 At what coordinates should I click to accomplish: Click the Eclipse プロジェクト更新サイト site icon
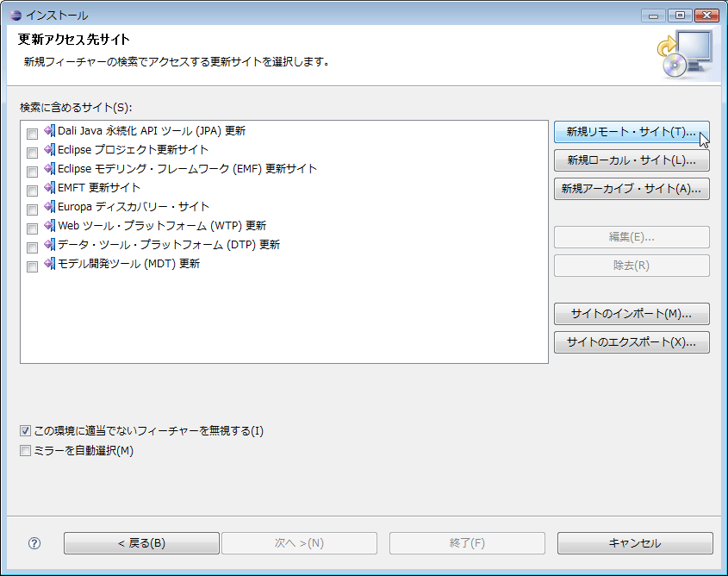(50, 150)
